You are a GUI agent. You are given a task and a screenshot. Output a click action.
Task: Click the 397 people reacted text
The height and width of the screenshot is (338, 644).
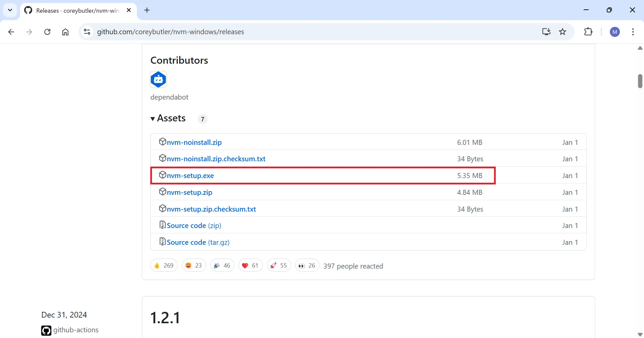coord(353,266)
